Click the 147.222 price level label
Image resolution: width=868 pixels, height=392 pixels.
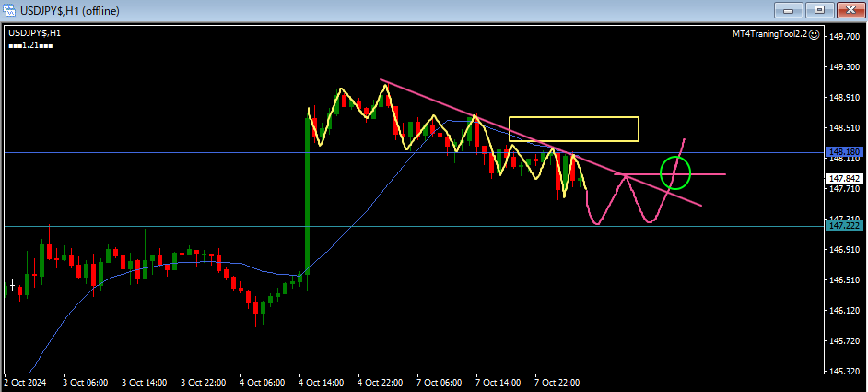click(844, 225)
